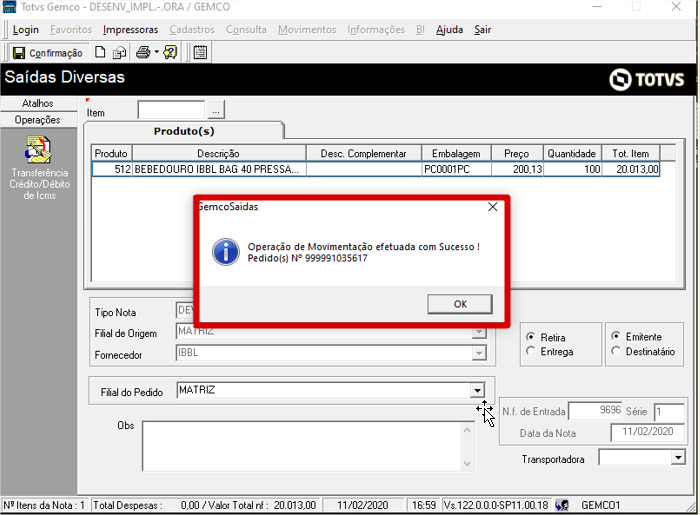The height and width of the screenshot is (515, 700).
Task: Click the Totvs Gemco app title icon
Action: [9, 7]
